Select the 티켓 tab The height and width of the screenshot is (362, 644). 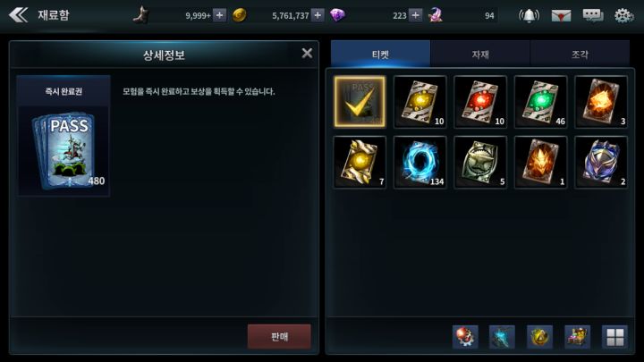click(380, 54)
